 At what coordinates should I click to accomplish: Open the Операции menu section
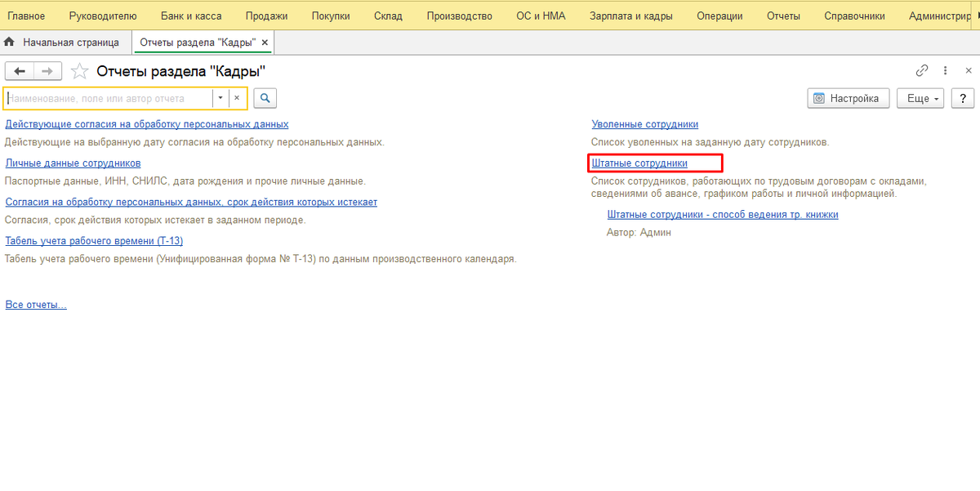[x=719, y=16]
